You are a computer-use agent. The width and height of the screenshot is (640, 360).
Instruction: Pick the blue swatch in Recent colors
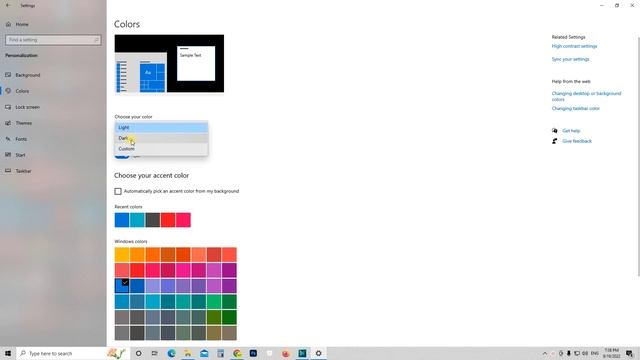coord(122,220)
